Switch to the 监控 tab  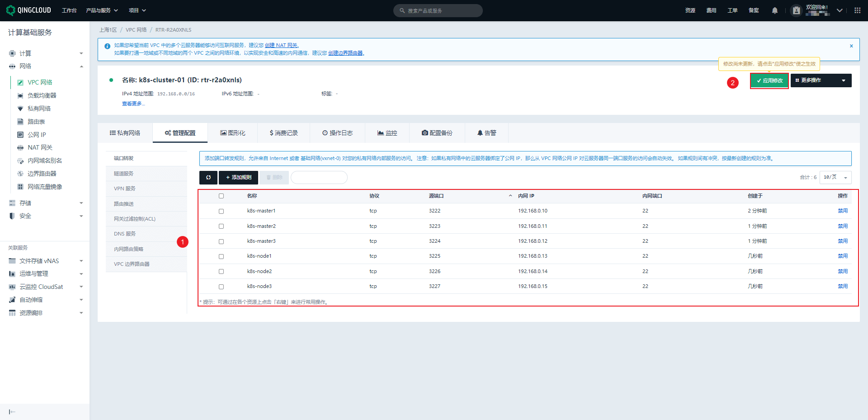pos(387,133)
